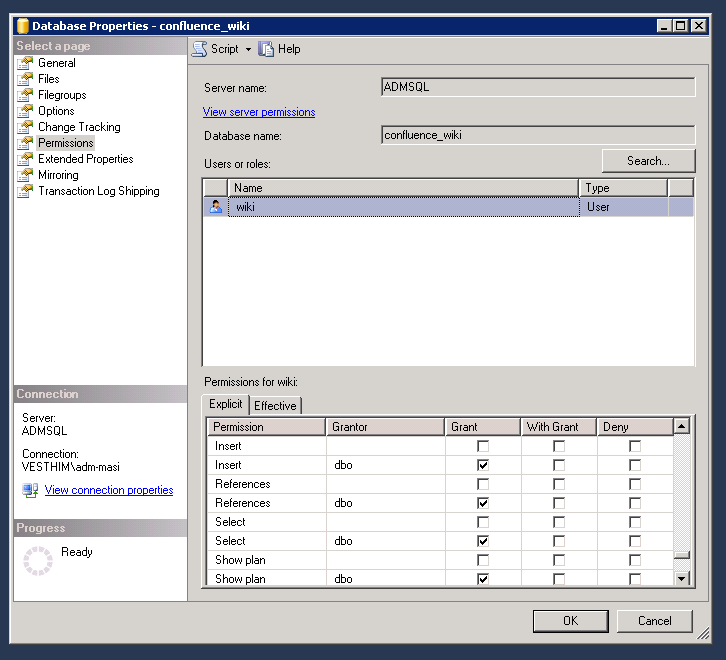
Task: Click the connection properties network icon
Action: 31,490
